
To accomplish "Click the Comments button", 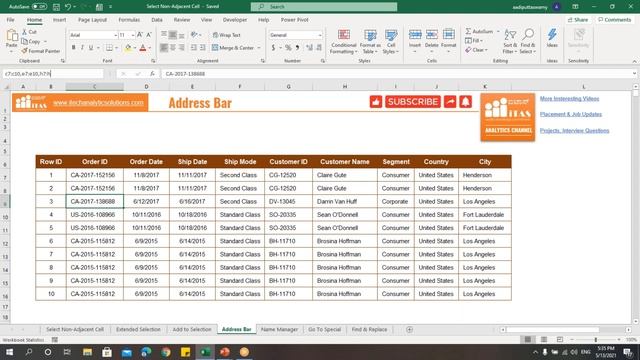I will coord(614,20).
